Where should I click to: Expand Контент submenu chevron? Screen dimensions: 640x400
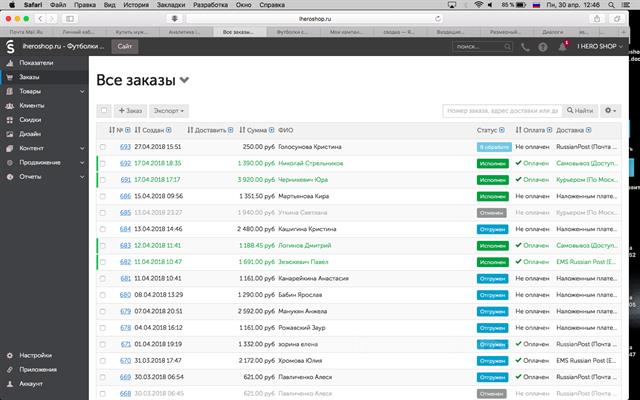click(82, 148)
